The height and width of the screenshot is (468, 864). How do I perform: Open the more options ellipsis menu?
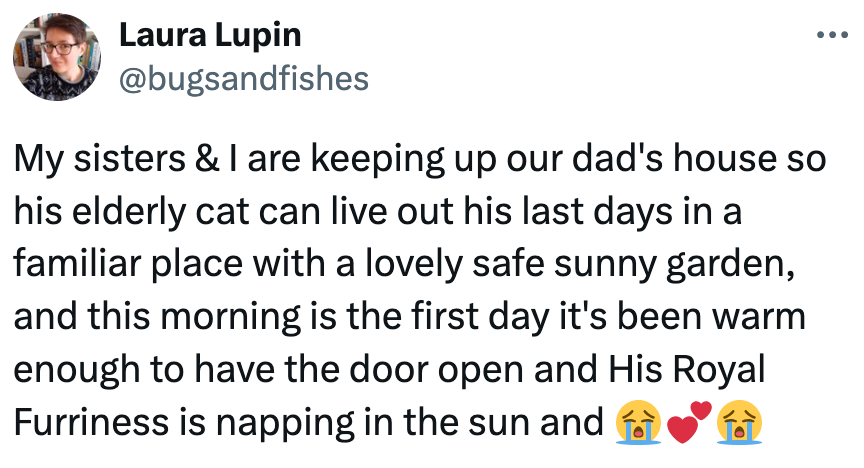pos(832,37)
